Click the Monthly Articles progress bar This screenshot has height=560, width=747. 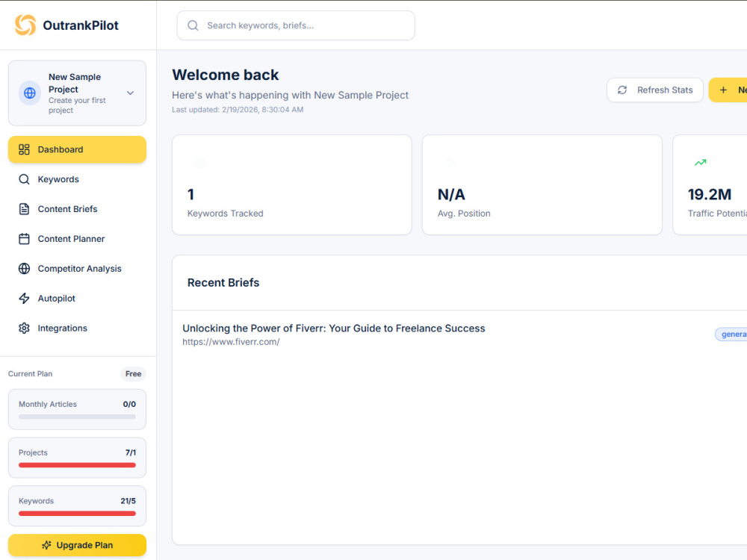[77, 417]
